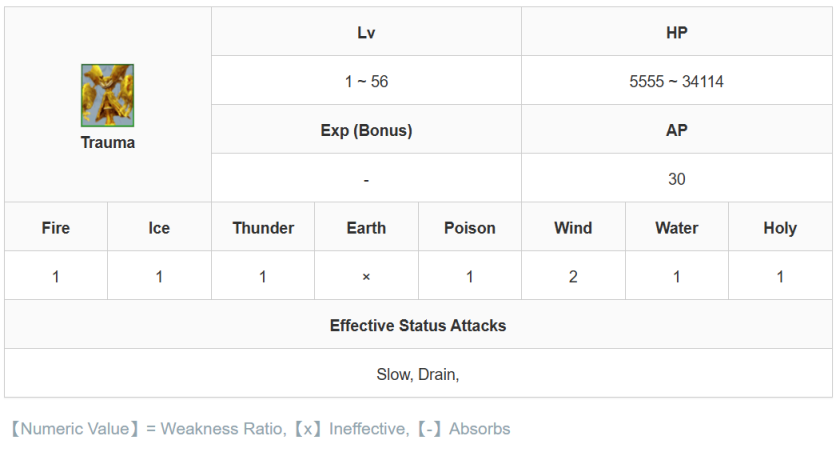Click the Water element header
This screenshot has height=468, width=840.
(677, 228)
